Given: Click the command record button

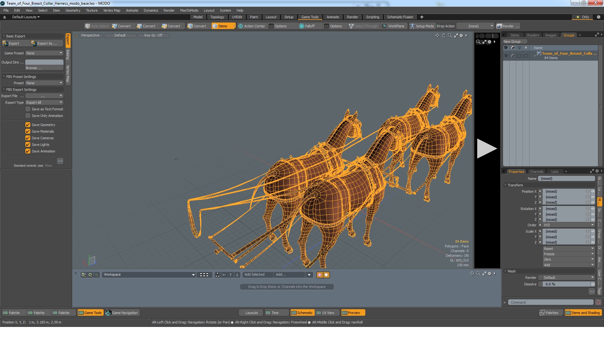Looking at the screenshot, I should 598,302.
